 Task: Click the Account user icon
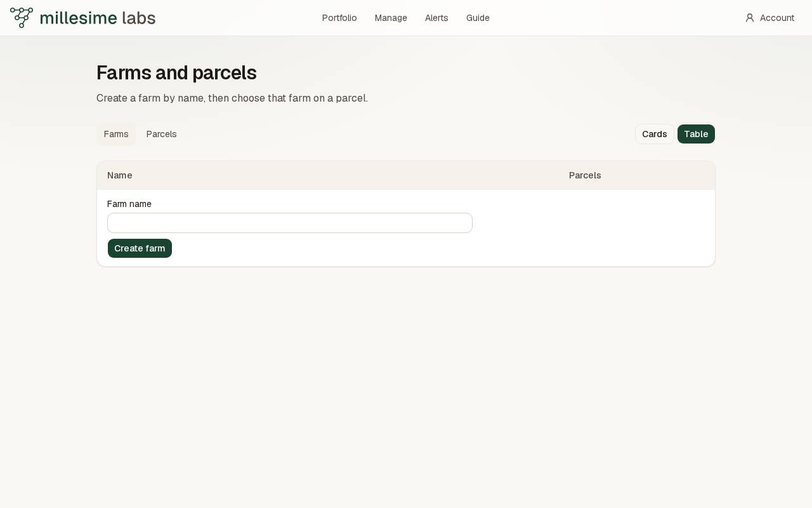point(750,18)
